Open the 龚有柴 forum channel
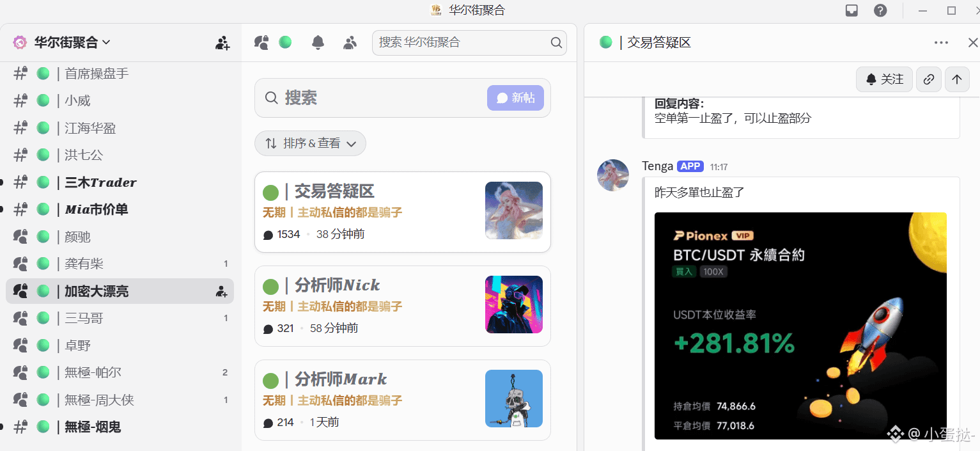This screenshot has width=980, height=451. [120, 264]
